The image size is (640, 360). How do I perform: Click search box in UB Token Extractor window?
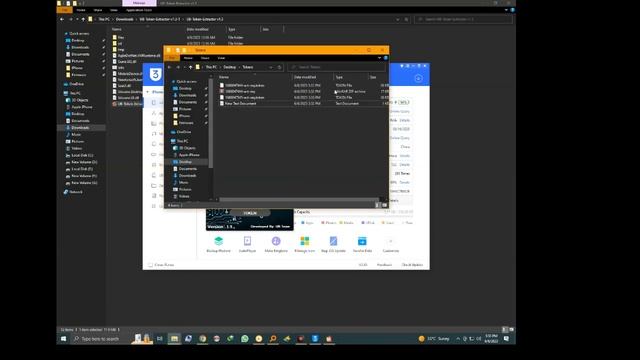click(x=463, y=19)
